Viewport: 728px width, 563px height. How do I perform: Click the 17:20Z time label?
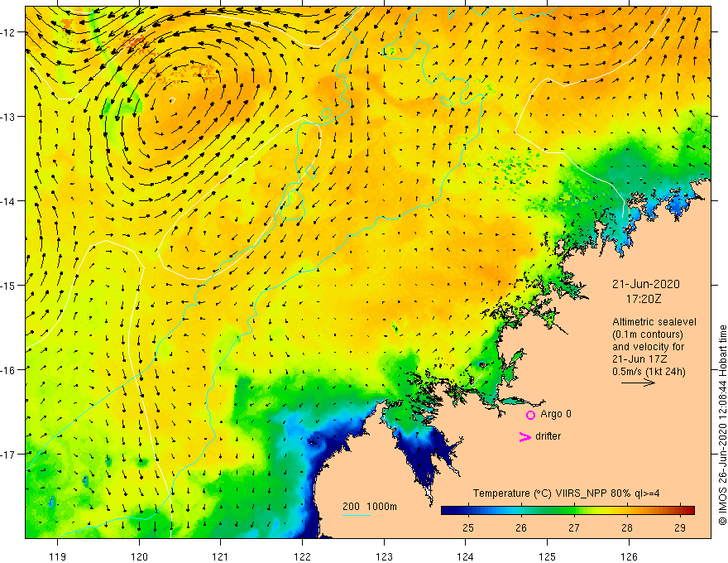(x=644, y=299)
